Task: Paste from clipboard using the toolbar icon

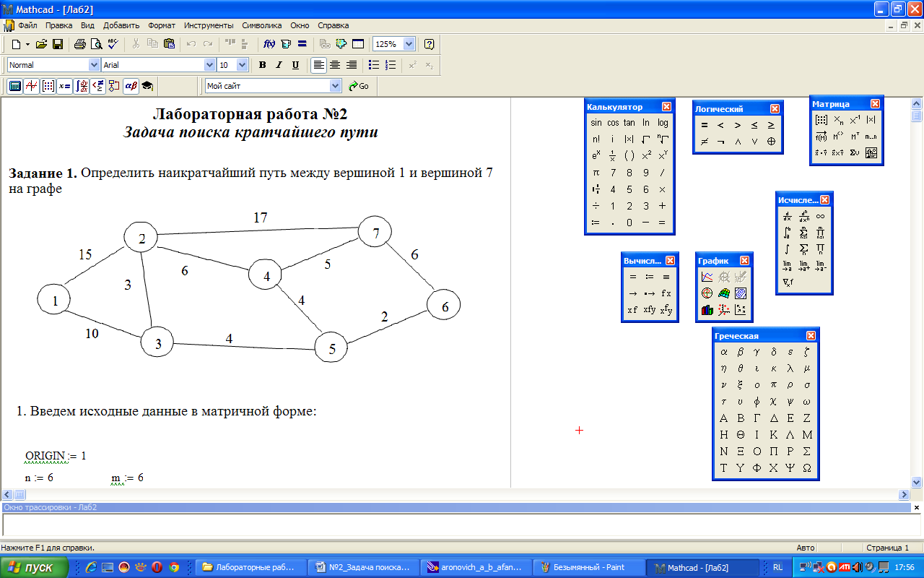Action: point(169,44)
